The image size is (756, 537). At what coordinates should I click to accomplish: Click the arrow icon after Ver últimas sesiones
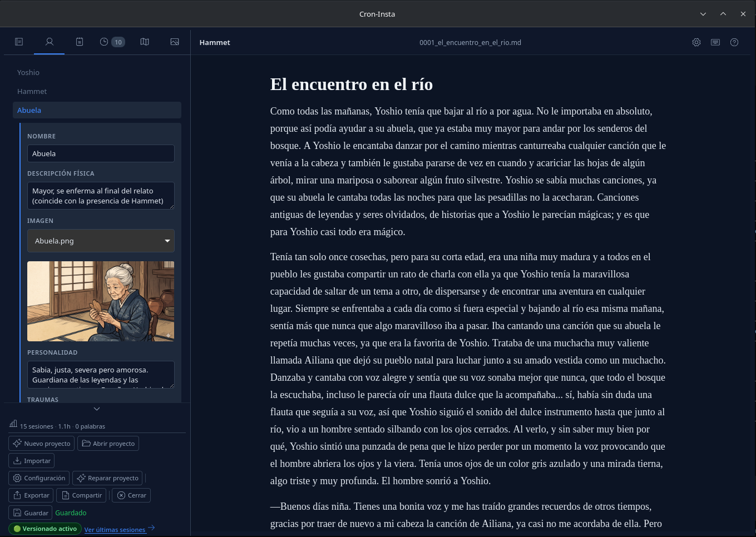[x=151, y=528]
